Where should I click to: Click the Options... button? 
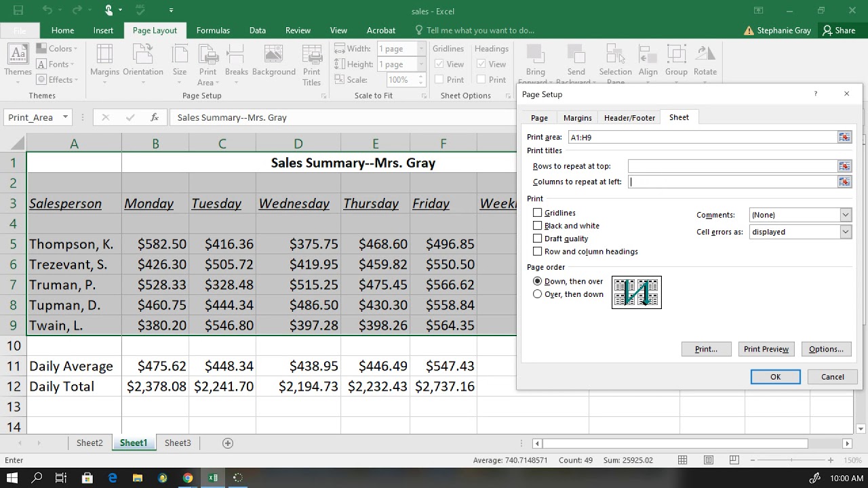(x=826, y=349)
